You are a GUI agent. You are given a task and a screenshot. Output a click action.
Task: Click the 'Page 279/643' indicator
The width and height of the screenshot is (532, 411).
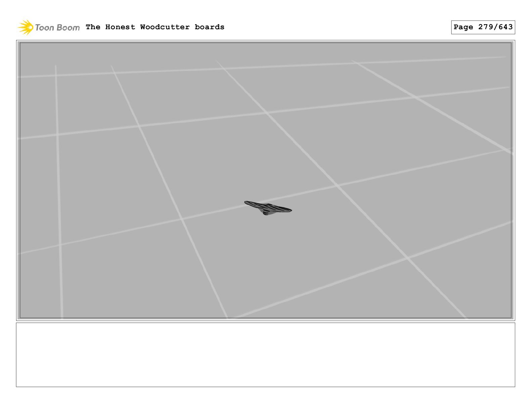483,27
